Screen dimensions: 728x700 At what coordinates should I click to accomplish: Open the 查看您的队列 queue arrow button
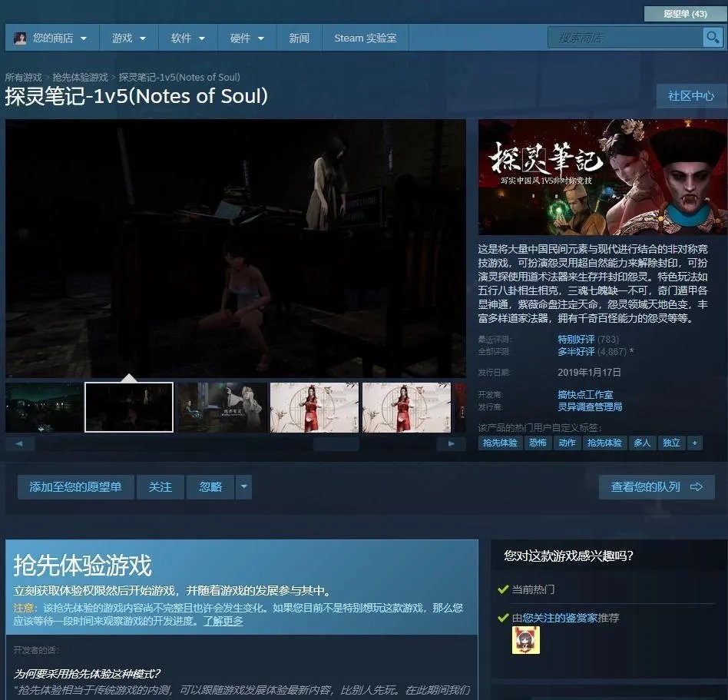coord(657,487)
